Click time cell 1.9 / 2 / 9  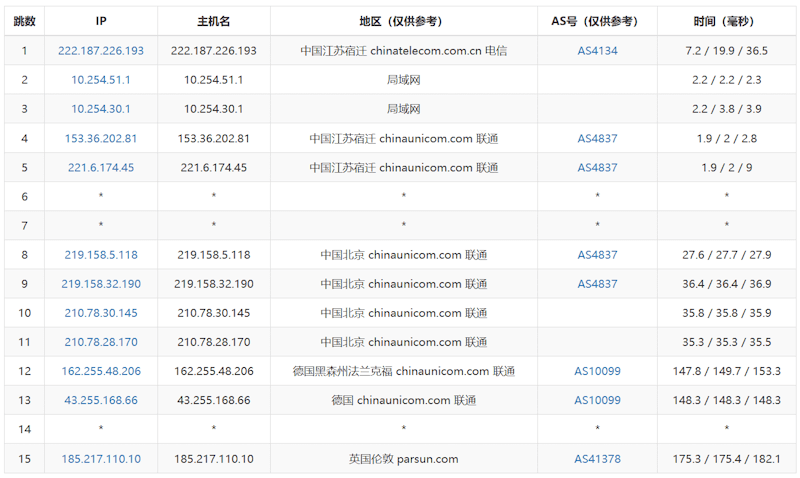point(727,167)
